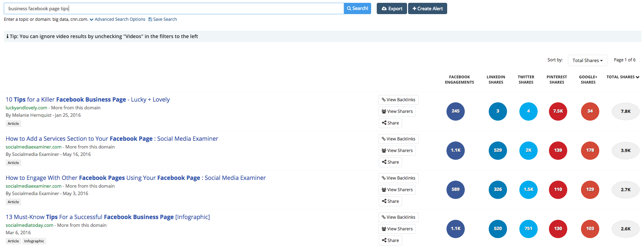This screenshot has width=644, height=248.
Task: Click the Facebook Engagements column header
Action: [459, 79]
